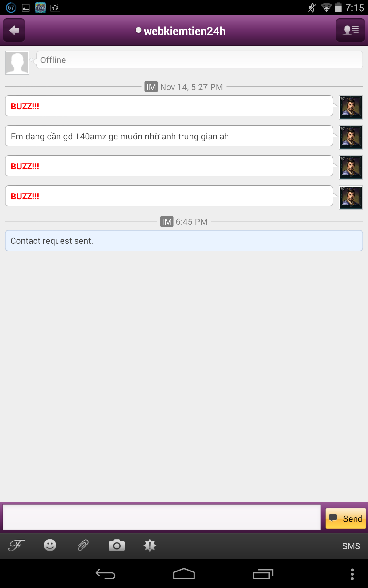Open the smiley emoticon picker

(50, 545)
